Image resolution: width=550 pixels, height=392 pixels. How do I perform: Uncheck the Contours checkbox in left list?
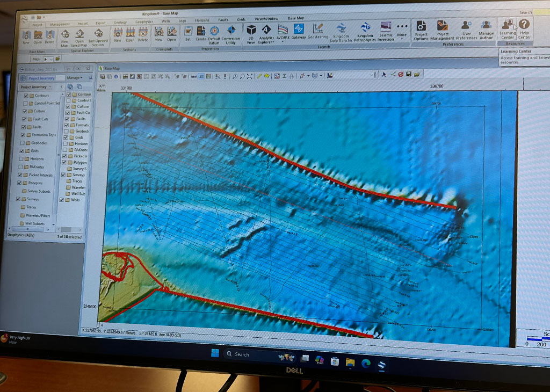[x=25, y=96]
